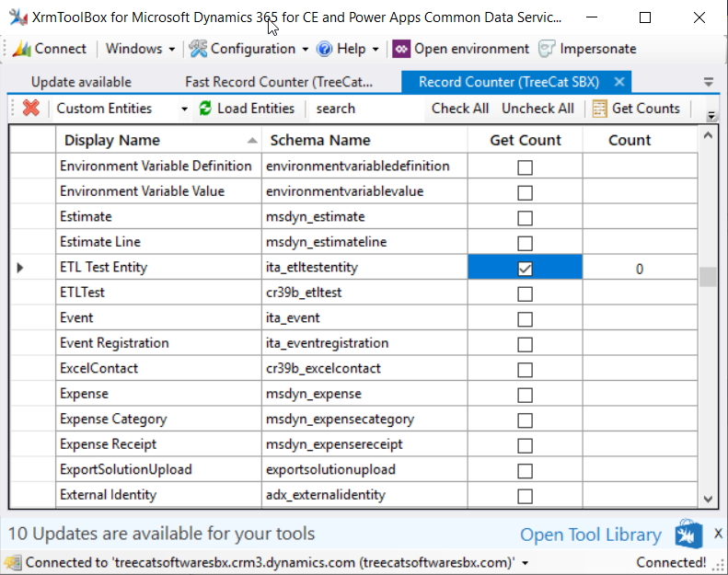
Task: Click Schema Name column header
Action: pyautogui.click(x=364, y=140)
